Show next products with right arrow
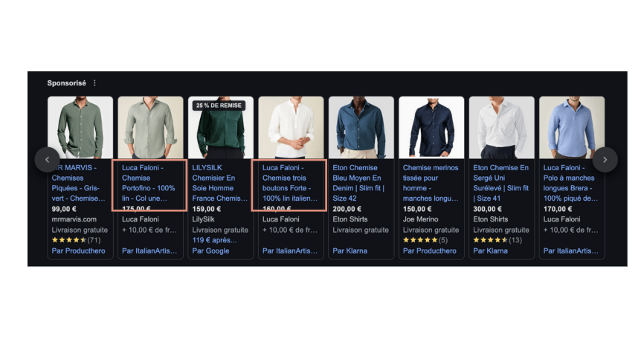Image resolution: width=644 pixels, height=362 pixels. pos(605,160)
